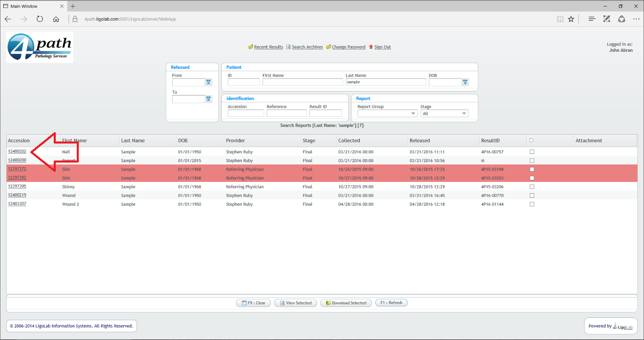Open calendar picker for Released From date

(208, 82)
